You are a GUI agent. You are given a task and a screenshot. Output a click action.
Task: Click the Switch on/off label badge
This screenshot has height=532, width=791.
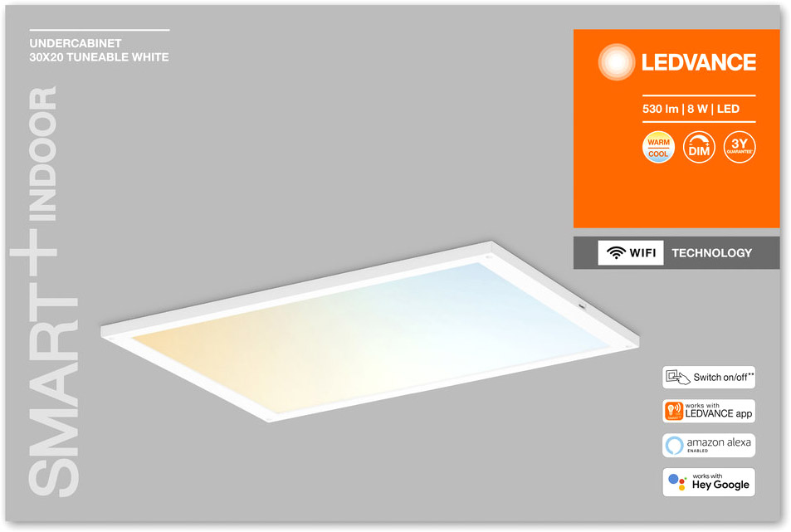coord(709,377)
